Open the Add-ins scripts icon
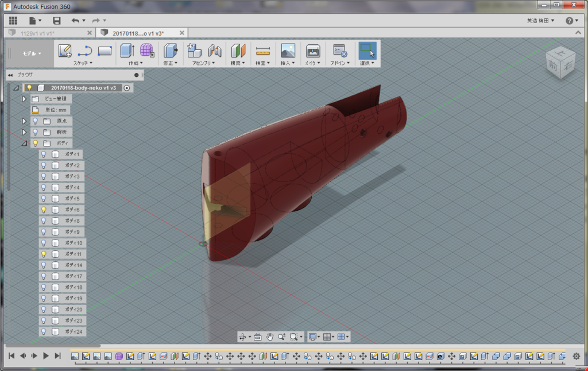Screen dimensions: 588x371 point(340,51)
